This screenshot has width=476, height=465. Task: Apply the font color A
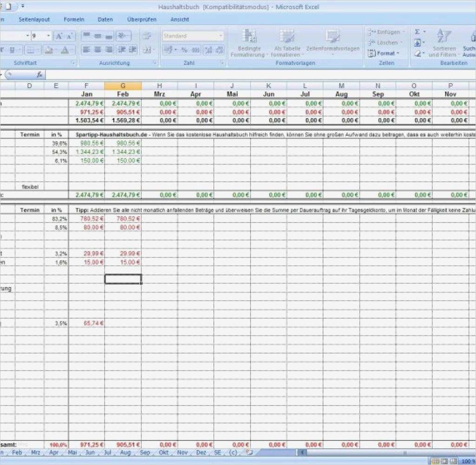pos(65,50)
